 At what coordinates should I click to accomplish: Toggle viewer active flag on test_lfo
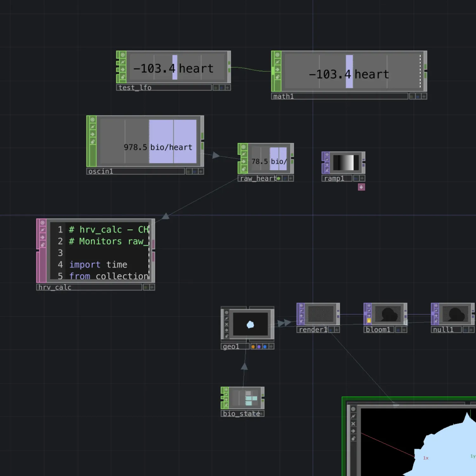pos(122,55)
